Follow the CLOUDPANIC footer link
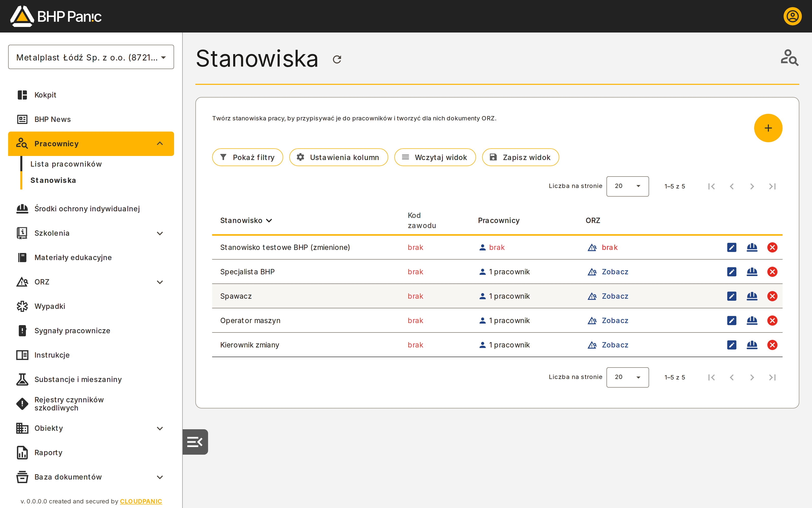812x508 pixels. pos(141,501)
